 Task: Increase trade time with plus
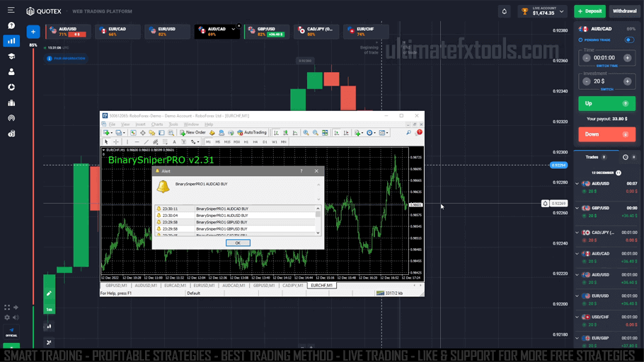pyautogui.click(x=627, y=58)
